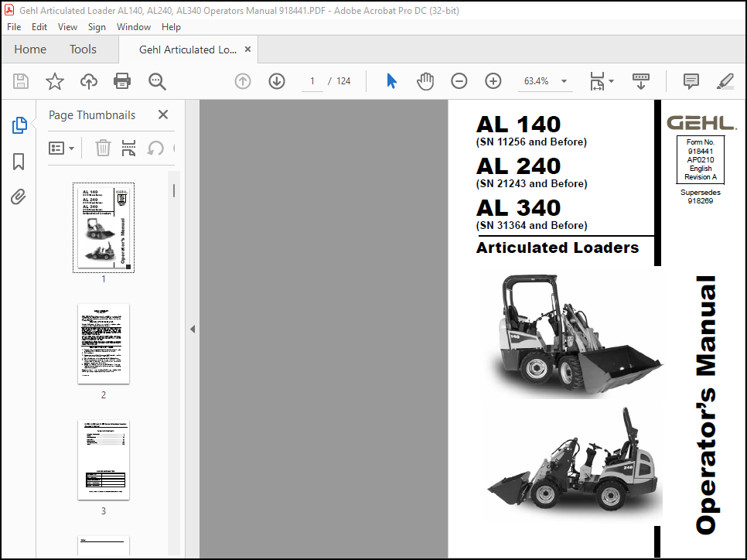Go to next page arrow
This screenshot has width=747, height=560.
[277, 81]
